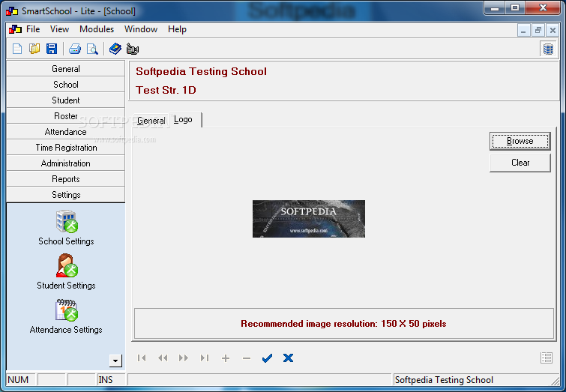The image size is (566, 392).
Task: Click the INS status bar indicator
Action: [106, 380]
